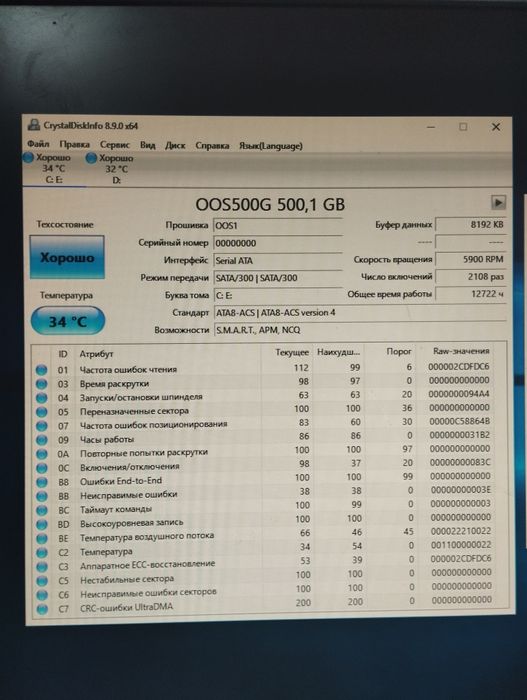Select the D: disk tab
The image size is (527, 700).
pyautogui.click(x=112, y=169)
